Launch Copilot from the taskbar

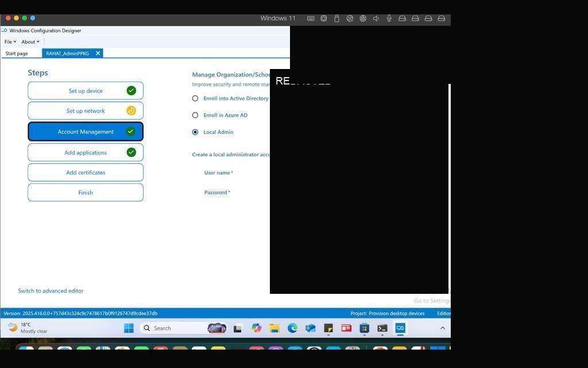pyautogui.click(x=257, y=328)
